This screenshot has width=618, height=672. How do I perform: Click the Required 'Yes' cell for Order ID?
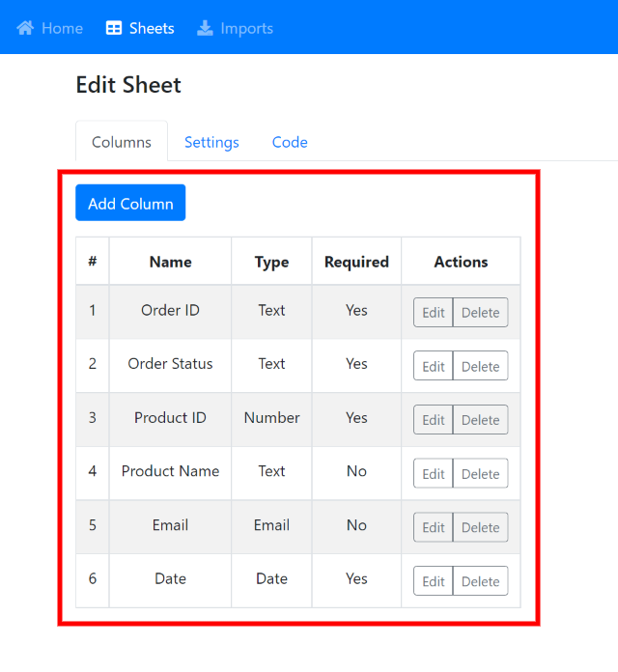(x=356, y=310)
